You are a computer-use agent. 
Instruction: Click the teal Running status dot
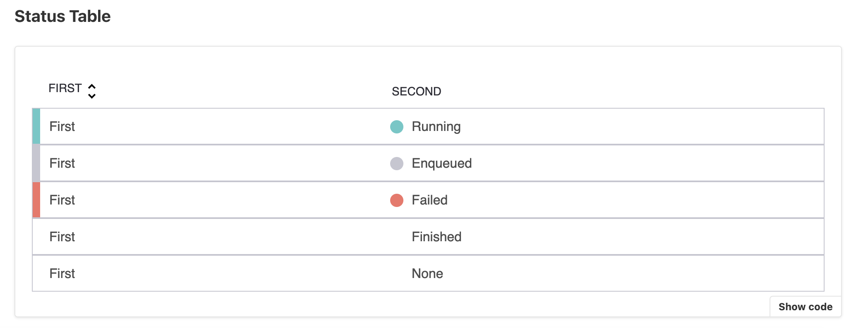click(x=397, y=127)
